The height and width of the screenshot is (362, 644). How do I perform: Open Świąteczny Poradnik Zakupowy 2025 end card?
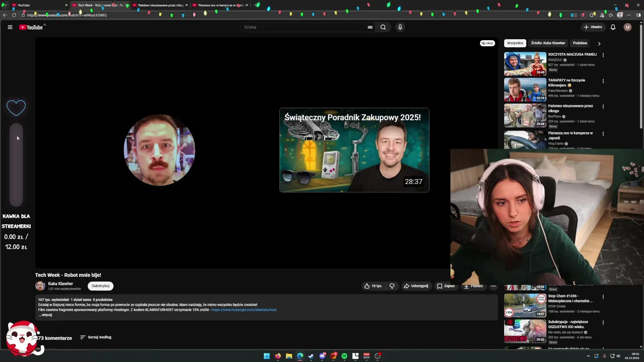tap(354, 150)
